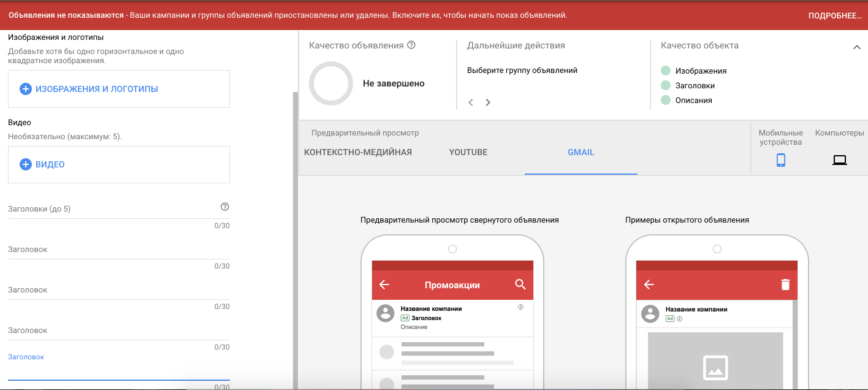Click the plus icon next to Видео

(x=26, y=164)
